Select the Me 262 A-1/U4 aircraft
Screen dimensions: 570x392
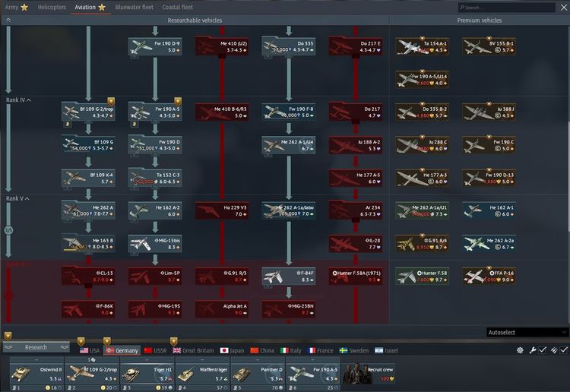click(x=289, y=145)
